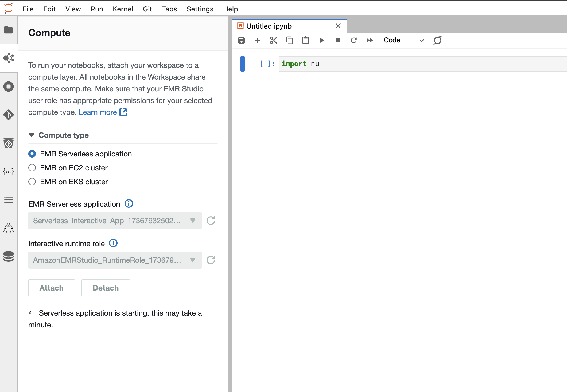This screenshot has height=392, width=567.
Task: Refresh the Interactive runtime role list
Action: pos(211,260)
